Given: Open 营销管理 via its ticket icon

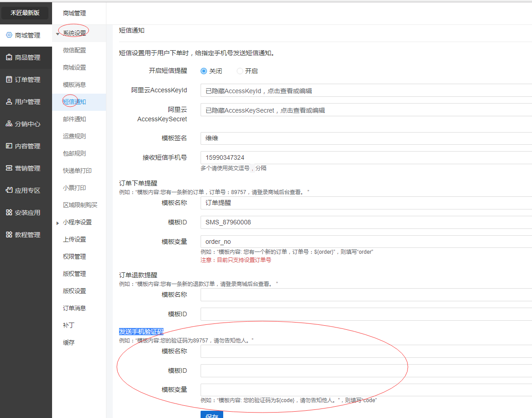Looking at the screenshot, I should tap(9, 168).
